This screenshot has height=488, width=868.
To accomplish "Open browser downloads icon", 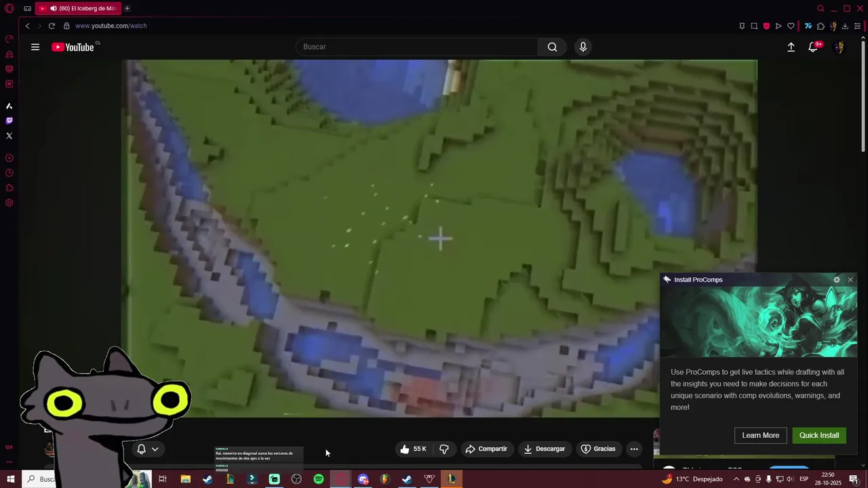I will point(845,26).
